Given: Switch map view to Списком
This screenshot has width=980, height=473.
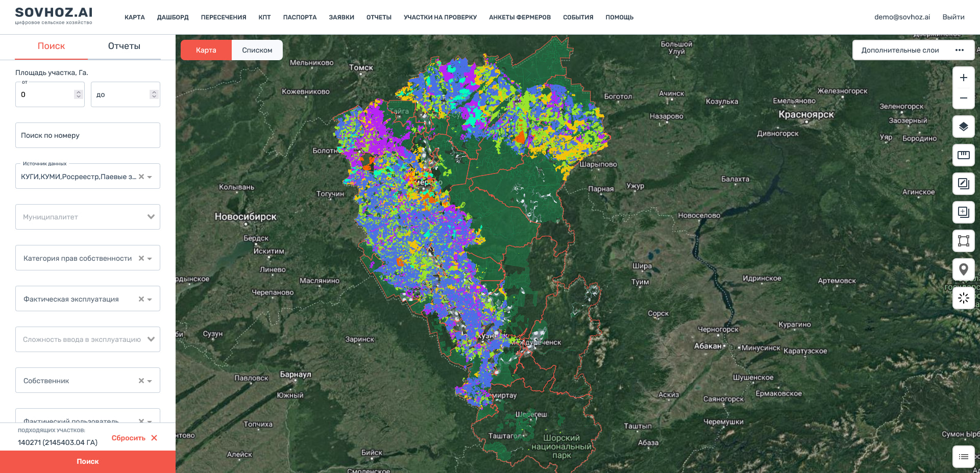Looking at the screenshot, I should [257, 50].
